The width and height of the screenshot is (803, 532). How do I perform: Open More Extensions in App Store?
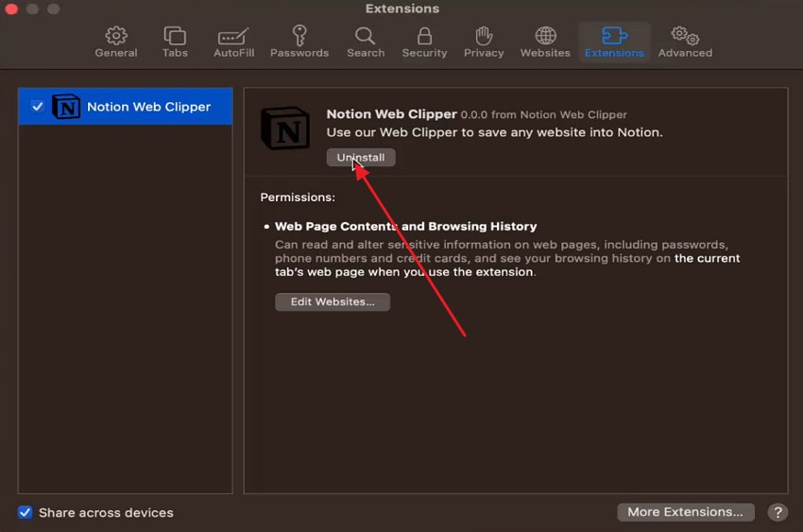(x=685, y=511)
